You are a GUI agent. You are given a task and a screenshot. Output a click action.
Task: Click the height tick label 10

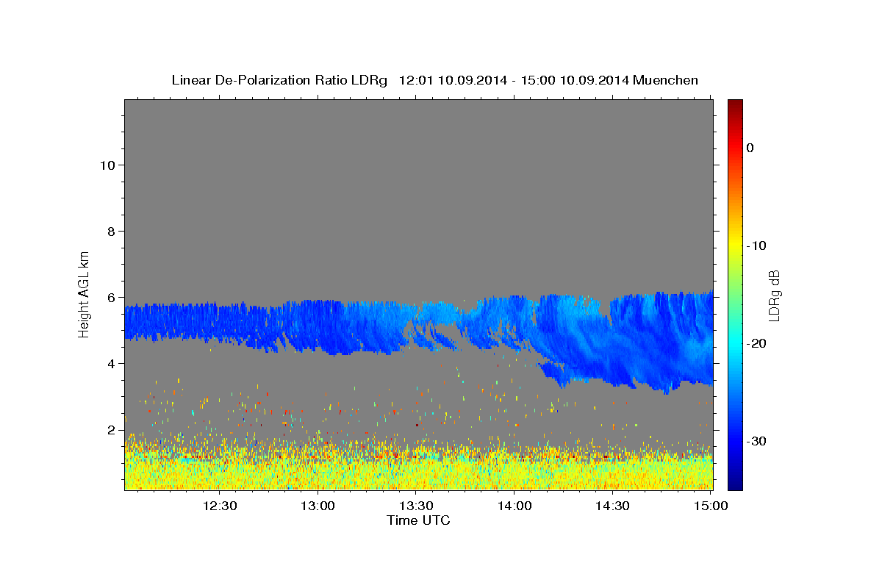click(107, 165)
